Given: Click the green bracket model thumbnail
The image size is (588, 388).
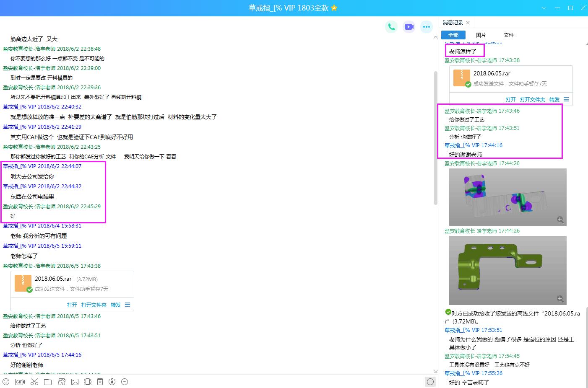Looking at the screenshot, I should click(x=507, y=270).
